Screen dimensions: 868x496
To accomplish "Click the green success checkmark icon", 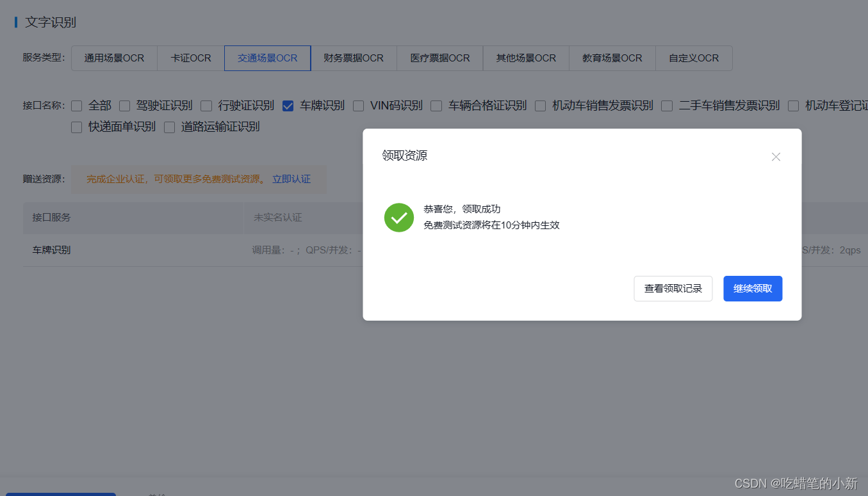I will click(x=399, y=218).
